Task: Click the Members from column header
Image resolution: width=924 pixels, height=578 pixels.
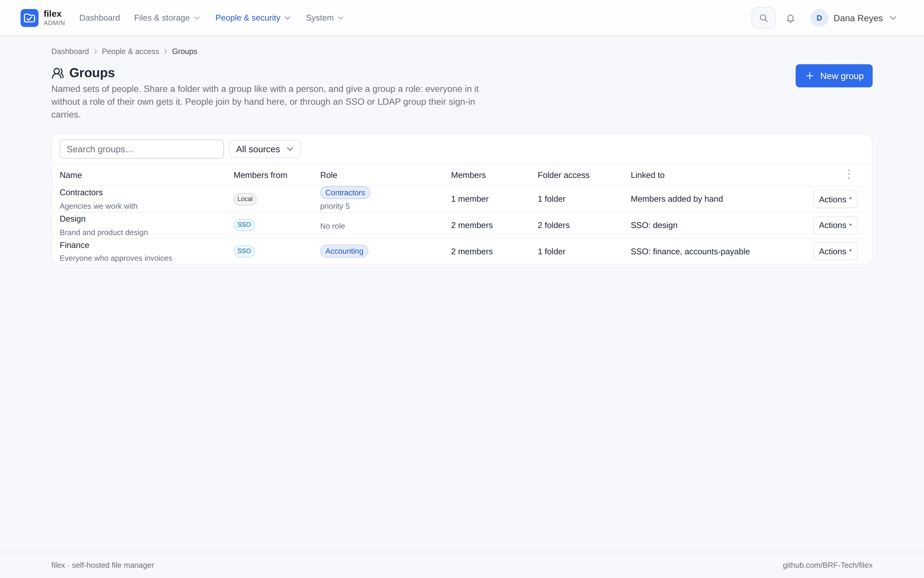Action: tap(261, 175)
